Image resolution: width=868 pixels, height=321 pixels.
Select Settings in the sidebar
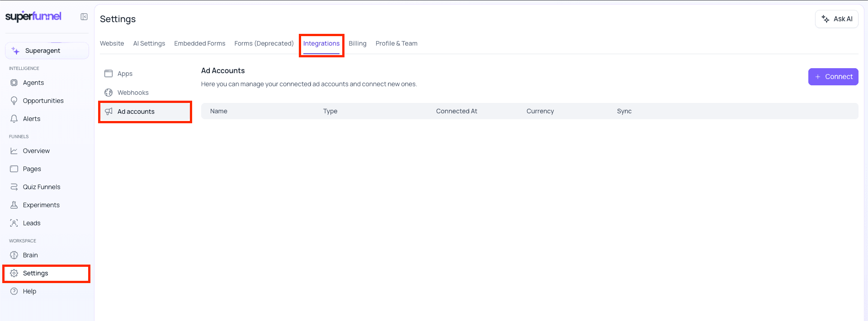click(x=47, y=273)
